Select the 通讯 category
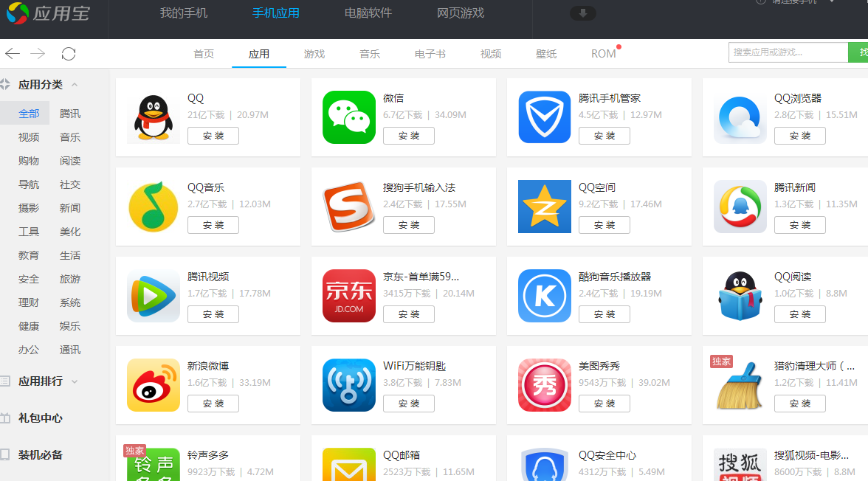 (69, 350)
